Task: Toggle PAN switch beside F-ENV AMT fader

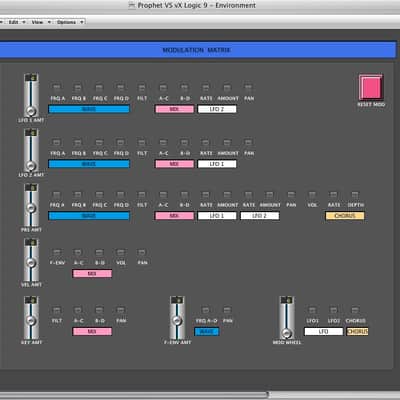Action: pyautogui.click(x=227, y=310)
